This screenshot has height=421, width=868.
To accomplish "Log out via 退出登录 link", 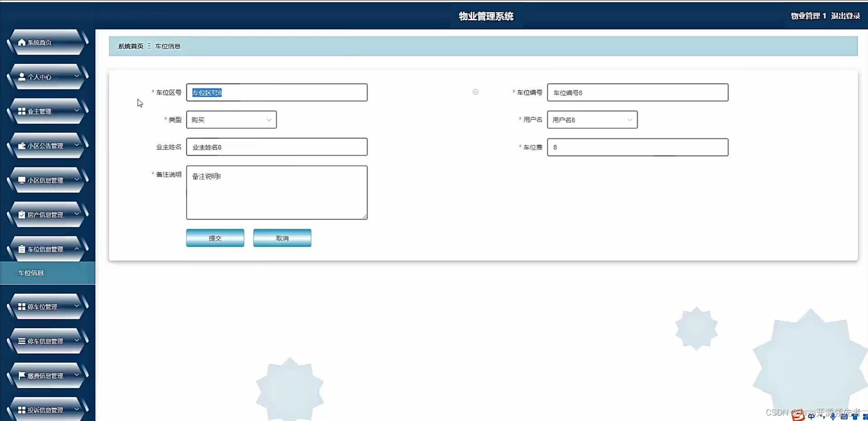I will pos(845,16).
